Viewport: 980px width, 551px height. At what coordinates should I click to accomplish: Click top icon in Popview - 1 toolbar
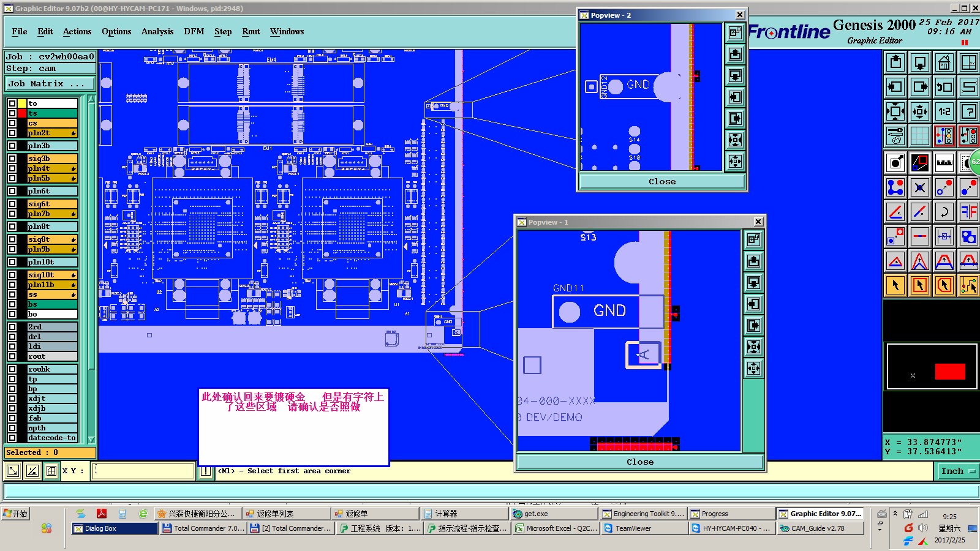(753, 239)
